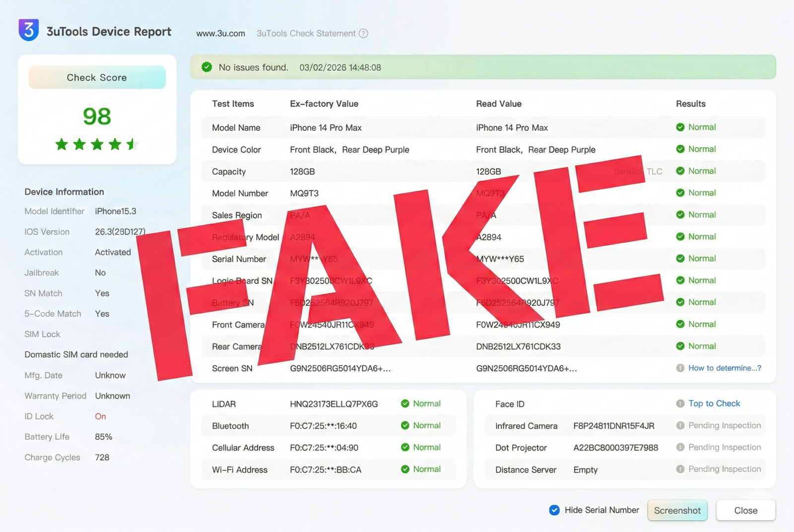Open the www.3u.com website link
This screenshot has width=794, height=532.
point(220,33)
